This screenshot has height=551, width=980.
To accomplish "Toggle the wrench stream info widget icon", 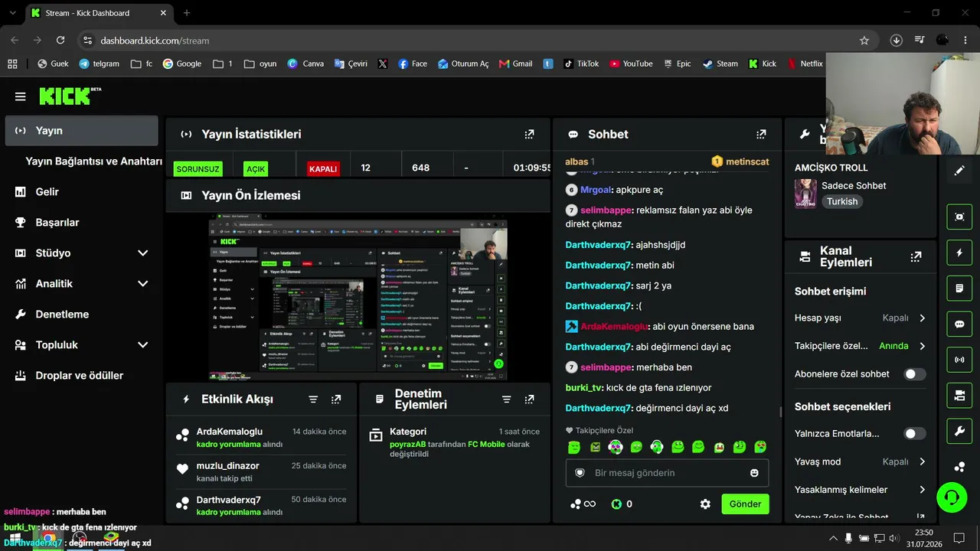I will (x=959, y=432).
